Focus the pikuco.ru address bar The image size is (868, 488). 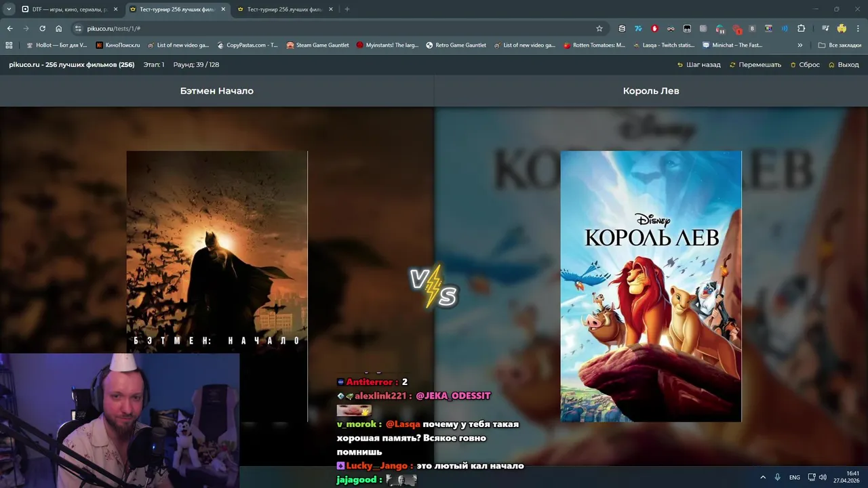pos(339,28)
